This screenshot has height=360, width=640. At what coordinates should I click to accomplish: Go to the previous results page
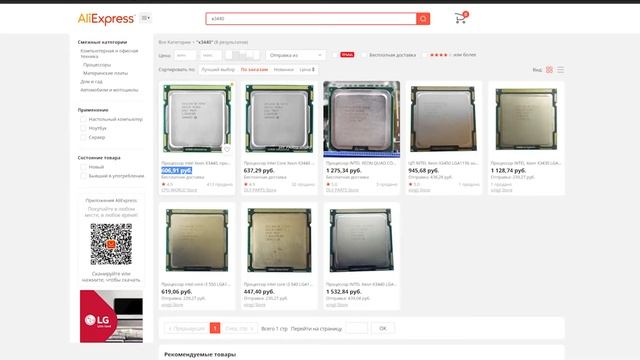click(187, 328)
